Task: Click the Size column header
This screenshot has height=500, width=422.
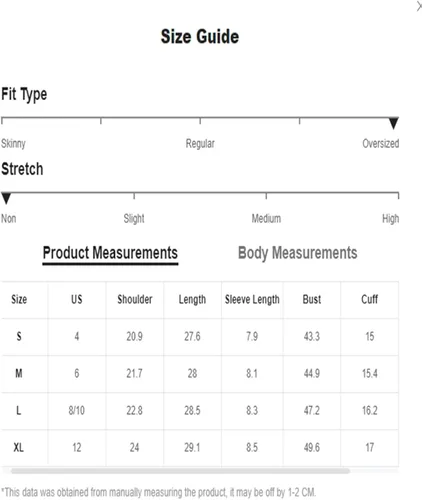Action: 19,299
